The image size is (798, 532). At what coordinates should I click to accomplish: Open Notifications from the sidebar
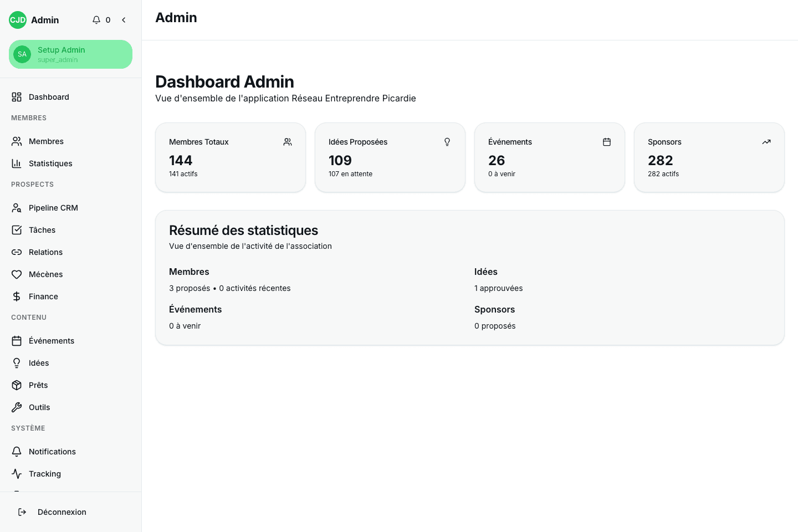pyautogui.click(x=70, y=452)
